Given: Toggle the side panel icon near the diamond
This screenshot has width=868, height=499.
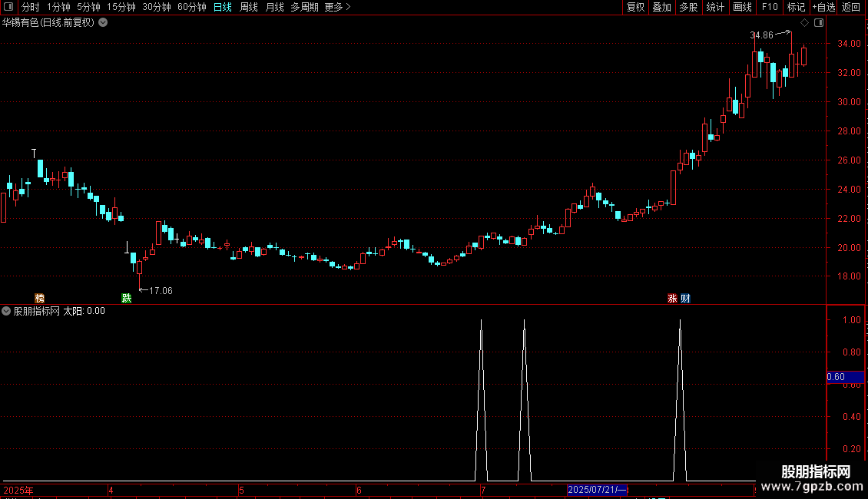Looking at the screenshot, I should pyautogui.click(x=819, y=22).
